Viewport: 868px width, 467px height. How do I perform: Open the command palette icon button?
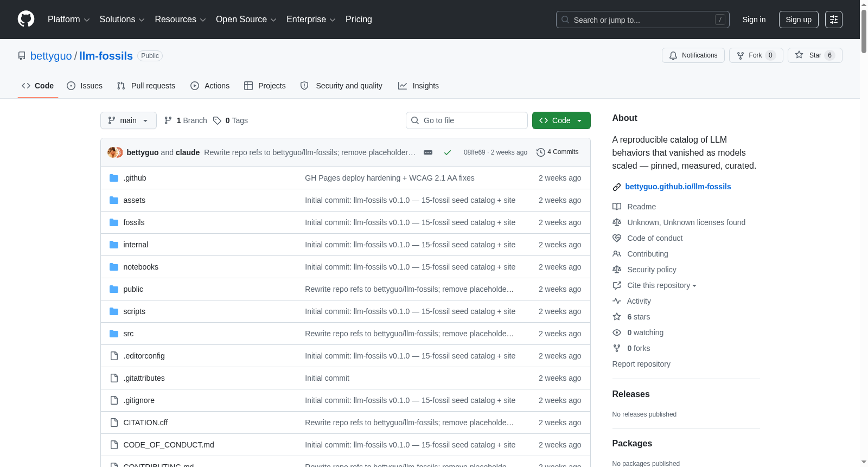pos(834,20)
